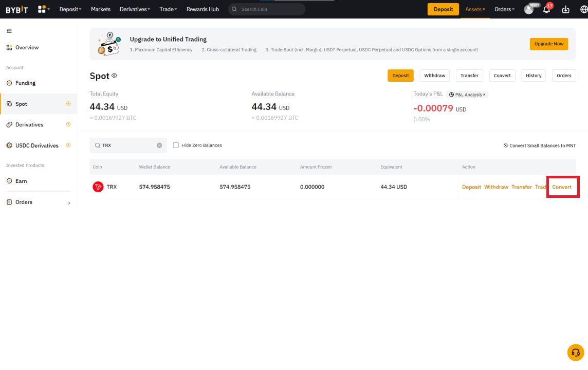Click the Wallet Balance column header
588x370 pixels.
tap(155, 167)
